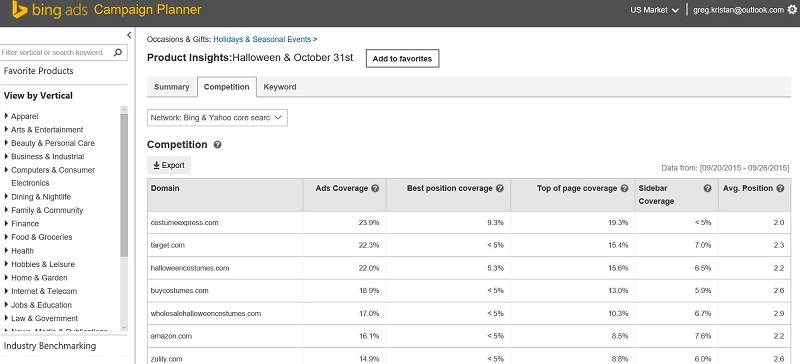This screenshot has width=800, height=364.
Task: Select the Competition tab
Action: (227, 87)
